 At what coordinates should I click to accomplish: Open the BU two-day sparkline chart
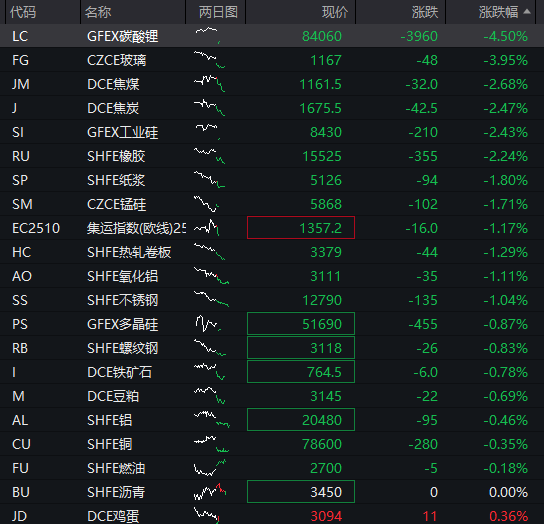(210, 492)
